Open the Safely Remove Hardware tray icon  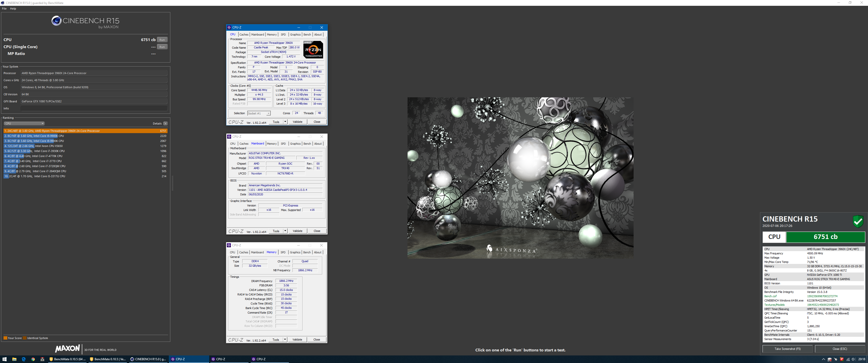coord(830,359)
